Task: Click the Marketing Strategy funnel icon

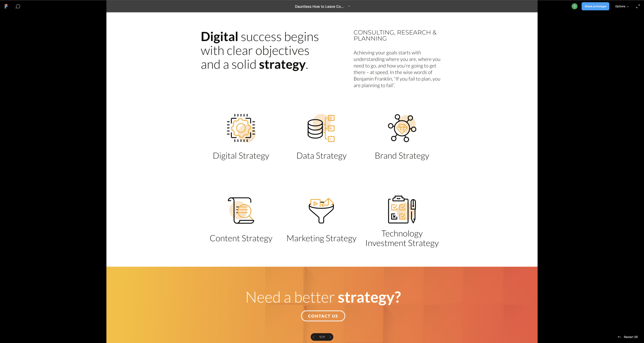Action: coord(321,210)
